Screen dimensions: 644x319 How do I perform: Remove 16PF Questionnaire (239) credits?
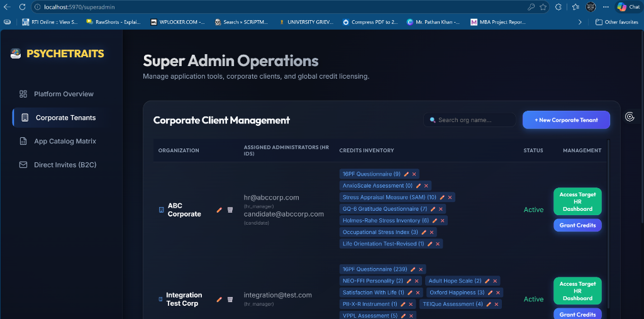421,269
